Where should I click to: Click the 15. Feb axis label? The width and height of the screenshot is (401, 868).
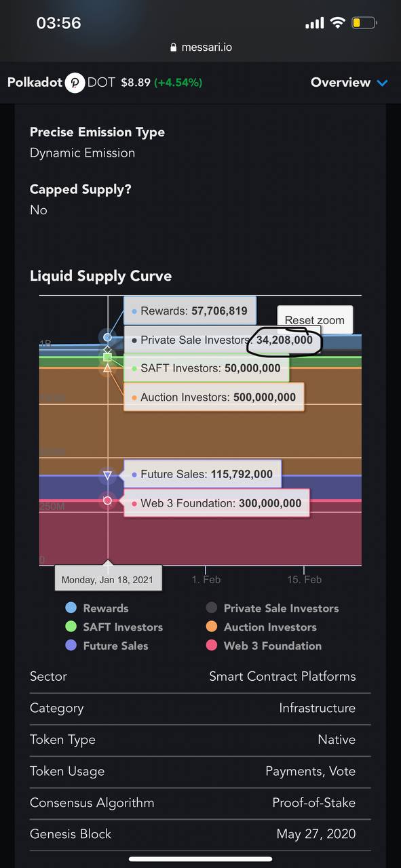(304, 579)
